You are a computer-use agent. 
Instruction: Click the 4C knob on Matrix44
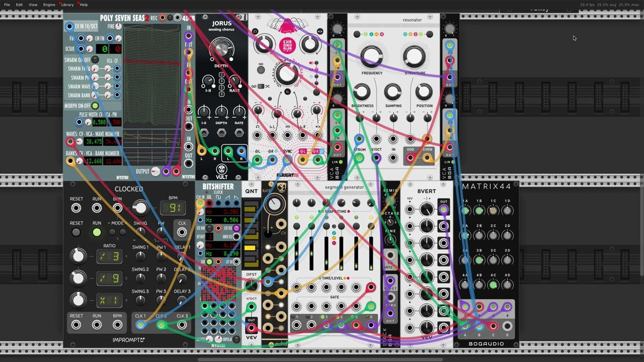coord(493,285)
